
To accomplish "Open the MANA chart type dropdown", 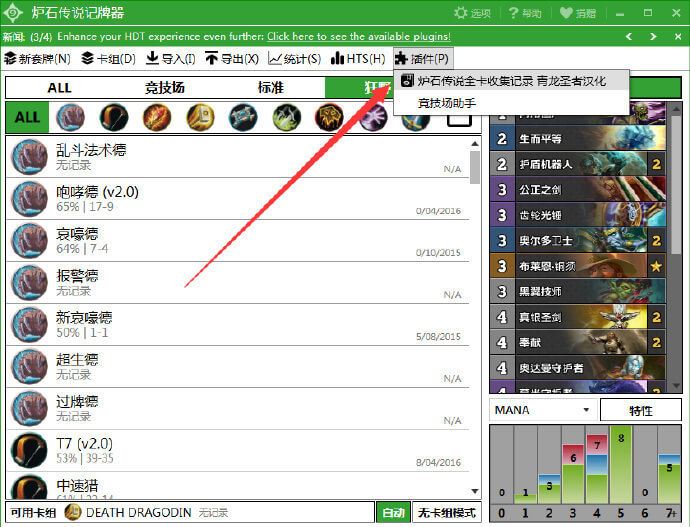I will tap(543, 410).
